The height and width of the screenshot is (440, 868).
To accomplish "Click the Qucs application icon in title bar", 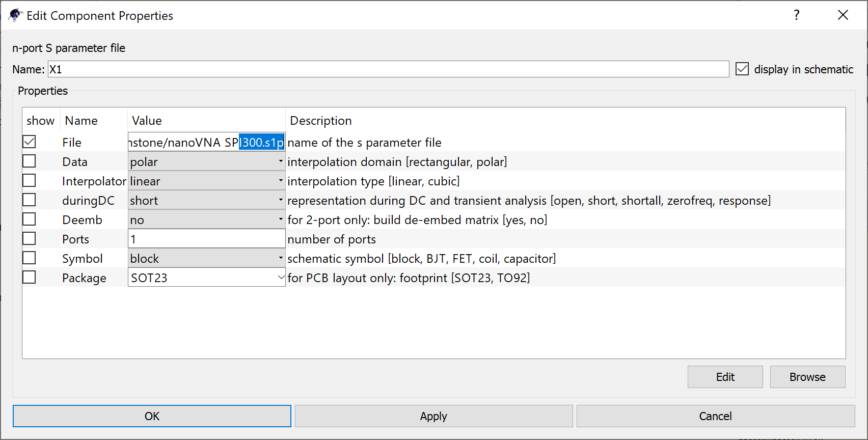I will [15, 15].
